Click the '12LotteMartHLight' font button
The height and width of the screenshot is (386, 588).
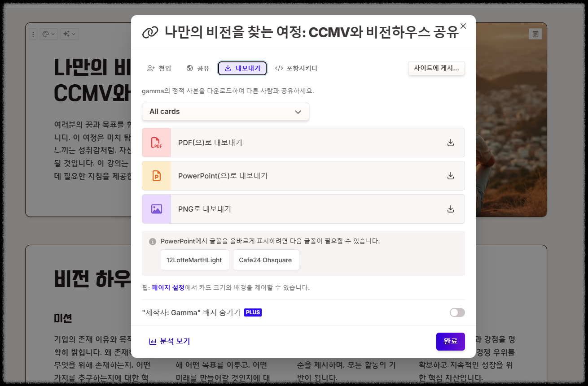[x=195, y=260]
